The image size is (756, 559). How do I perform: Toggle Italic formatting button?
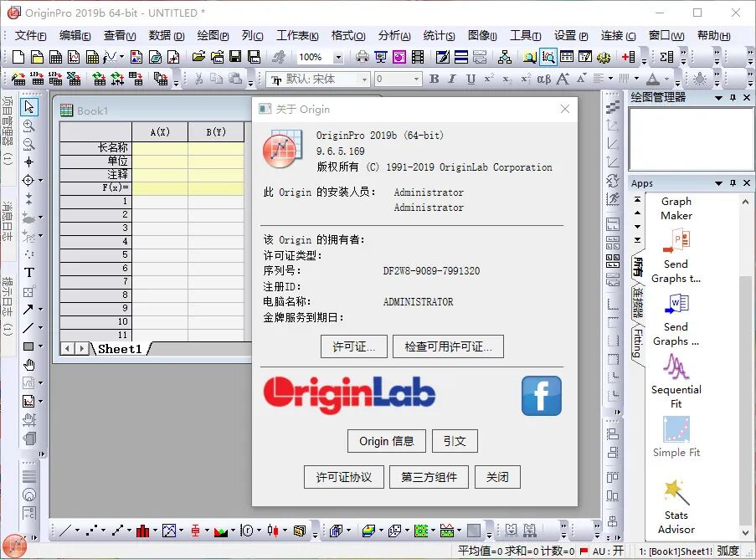[x=452, y=79]
